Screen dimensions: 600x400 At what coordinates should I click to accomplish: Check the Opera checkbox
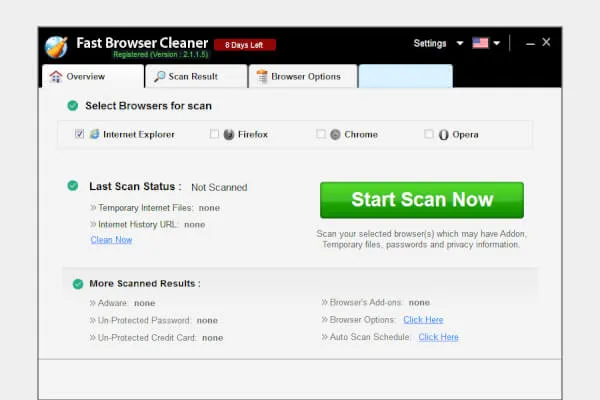point(429,134)
